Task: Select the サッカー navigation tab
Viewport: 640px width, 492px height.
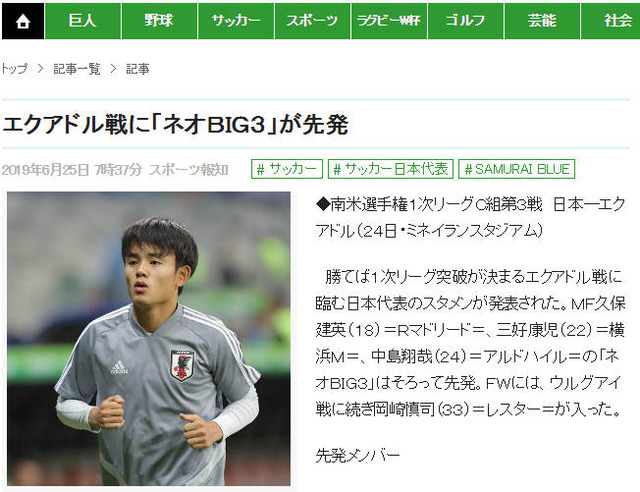Action: coord(236,21)
